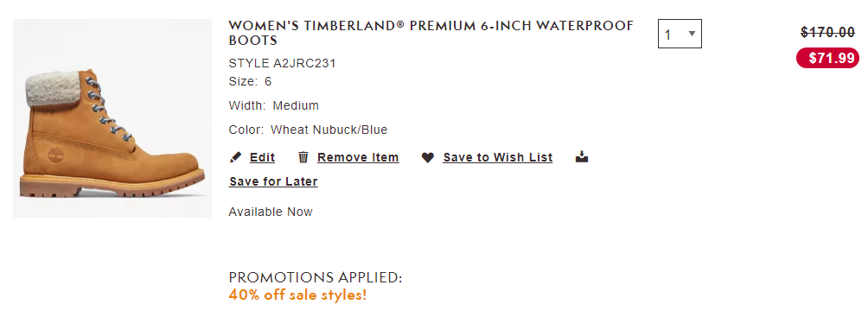This screenshot has height=323, width=868.
Task: Click the heart wish list icon
Action: pyautogui.click(x=427, y=158)
